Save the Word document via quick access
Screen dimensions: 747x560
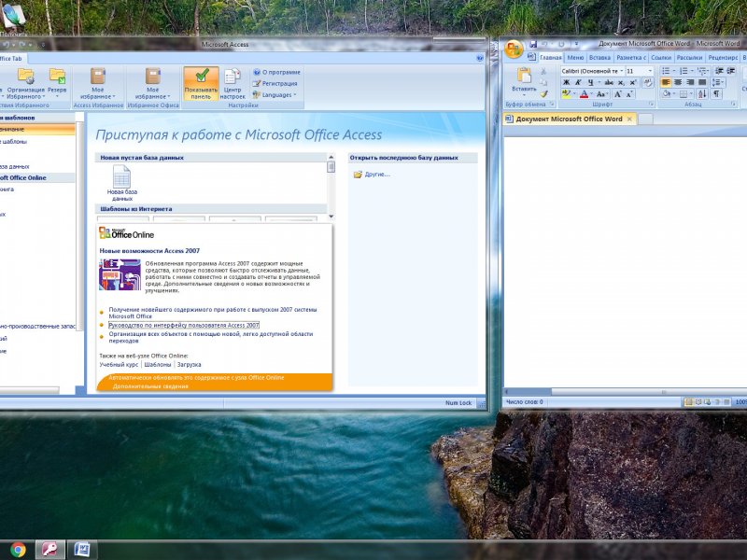tap(533, 44)
